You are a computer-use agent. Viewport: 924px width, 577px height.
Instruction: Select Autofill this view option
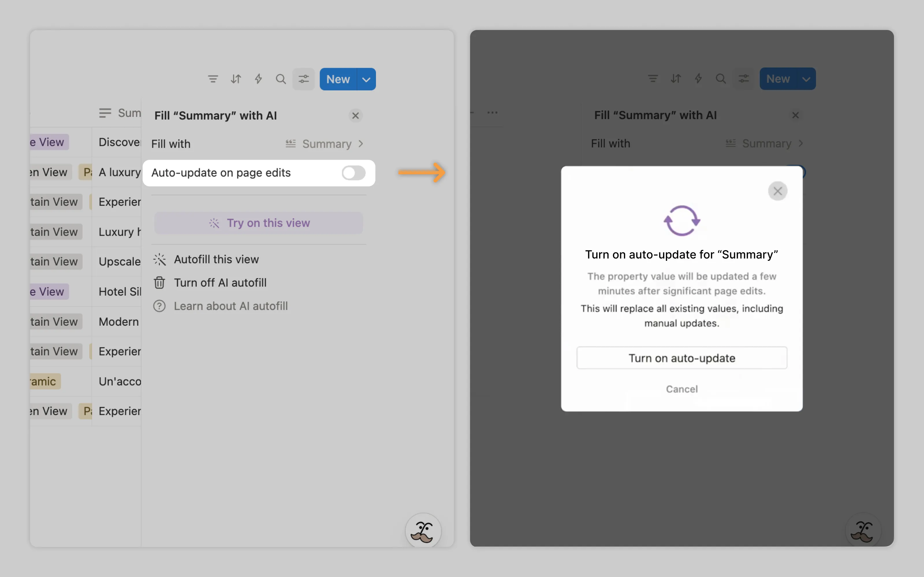pyautogui.click(x=216, y=259)
